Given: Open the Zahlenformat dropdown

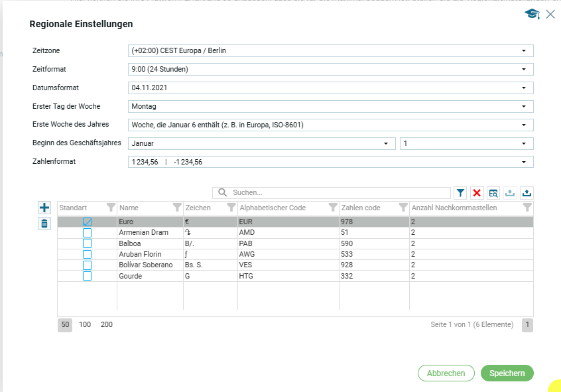Looking at the screenshot, I should point(330,163).
